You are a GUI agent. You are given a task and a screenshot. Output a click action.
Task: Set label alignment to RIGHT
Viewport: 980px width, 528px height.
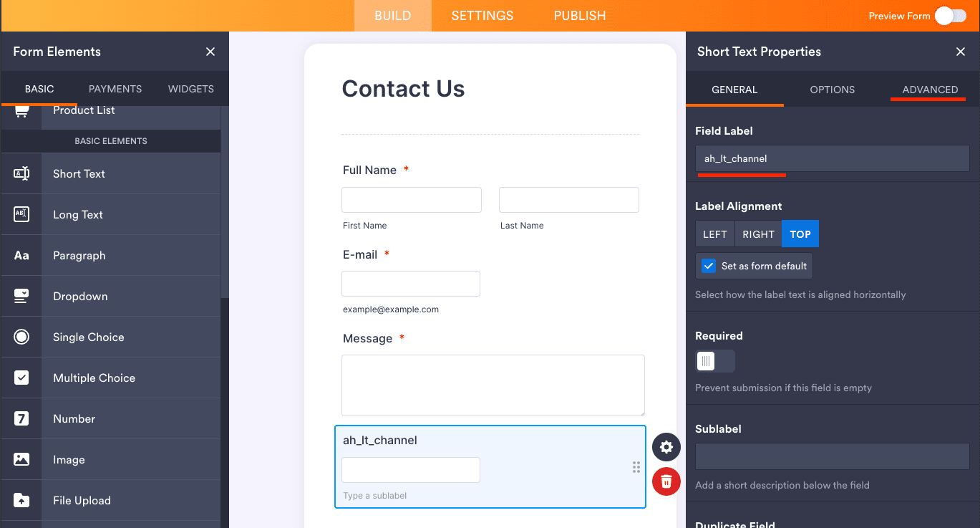pos(758,234)
